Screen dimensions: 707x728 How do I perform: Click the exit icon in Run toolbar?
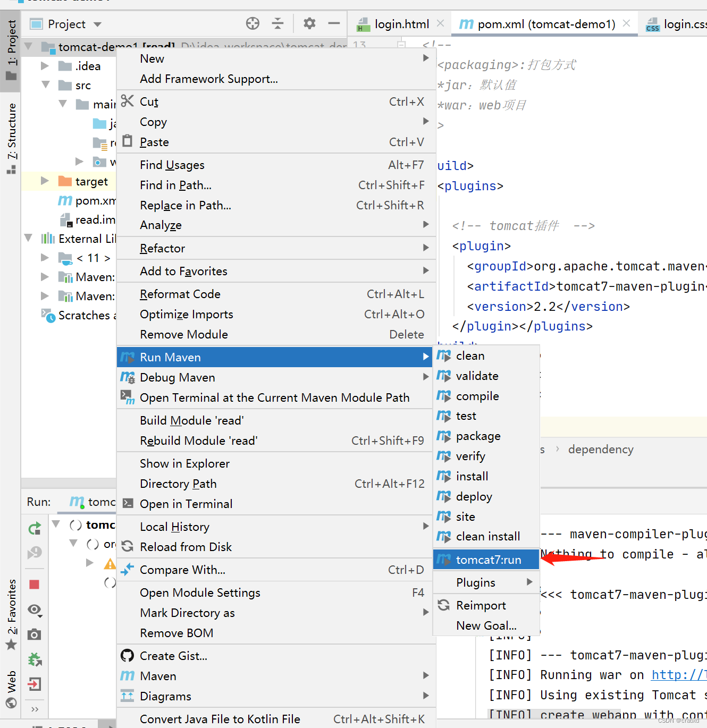[35, 684]
